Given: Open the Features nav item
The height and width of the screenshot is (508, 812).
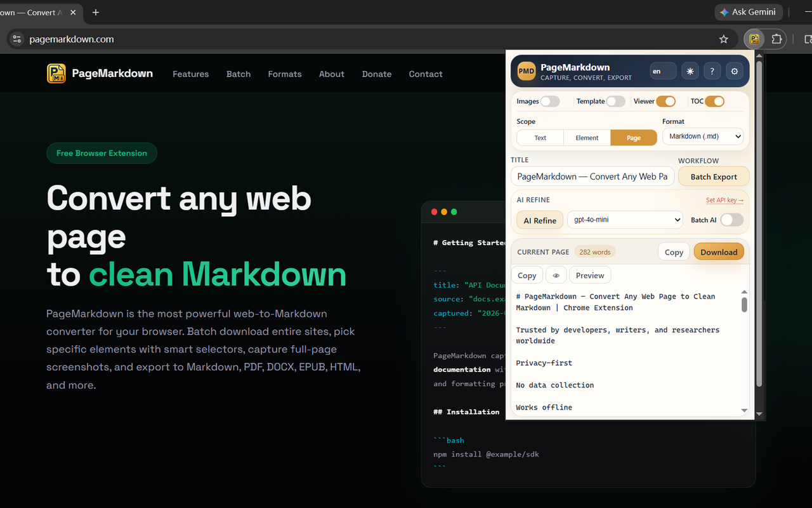Looking at the screenshot, I should click(x=190, y=74).
